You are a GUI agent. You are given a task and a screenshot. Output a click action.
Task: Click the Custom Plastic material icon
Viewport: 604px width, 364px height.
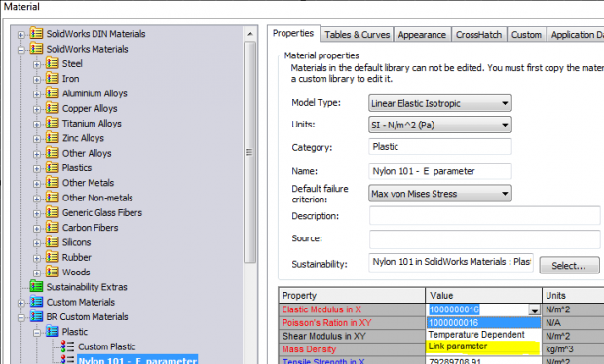point(67,346)
